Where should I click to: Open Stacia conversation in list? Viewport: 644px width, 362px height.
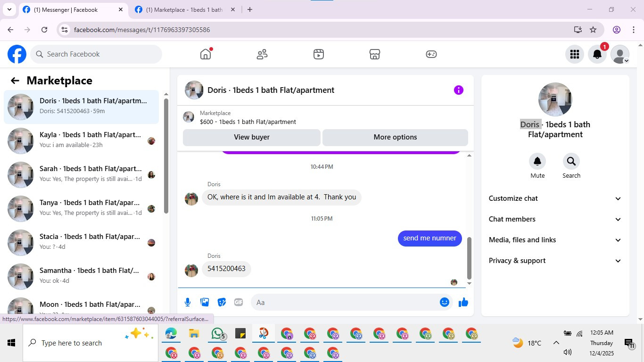[82, 243]
